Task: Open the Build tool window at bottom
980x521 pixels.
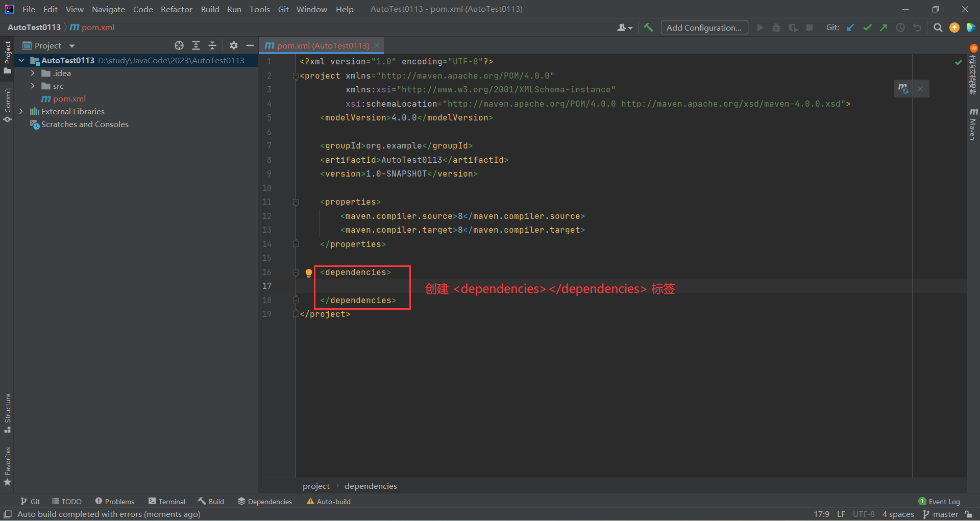Action: pos(211,502)
